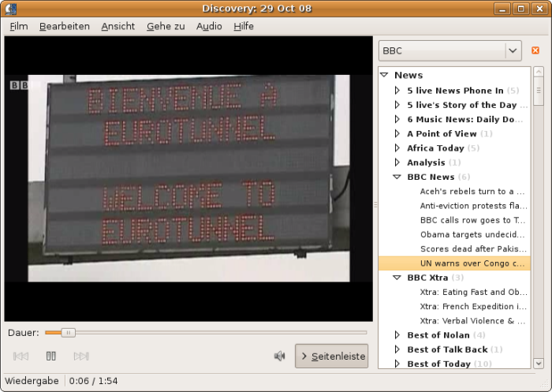The image size is (552, 392).
Task: Open the Audio menu
Action: (x=209, y=26)
